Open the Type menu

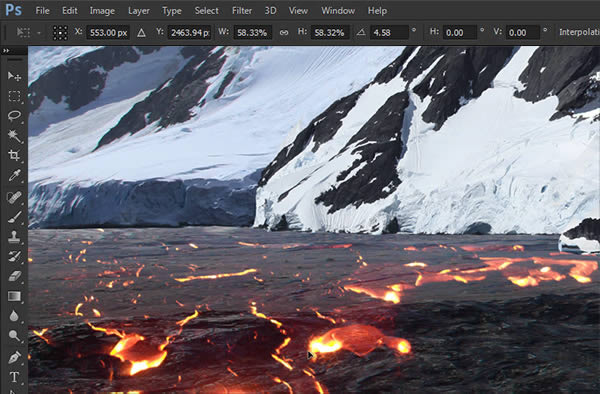(x=172, y=11)
